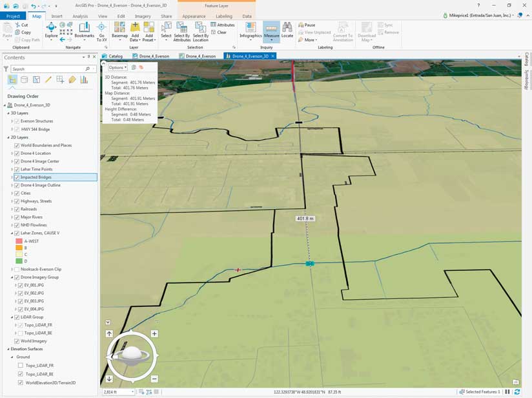
Task: Select the Explore navigation tool
Action: tap(51, 30)
